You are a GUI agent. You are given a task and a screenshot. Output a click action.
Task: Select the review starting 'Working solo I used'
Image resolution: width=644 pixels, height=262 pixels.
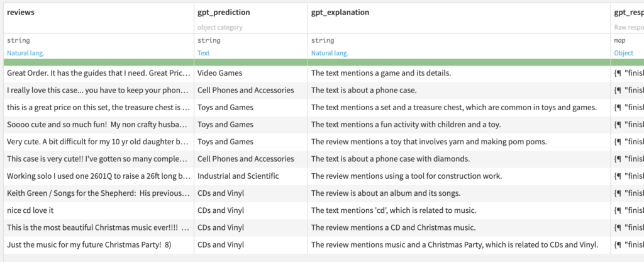(x=98, y=176)
